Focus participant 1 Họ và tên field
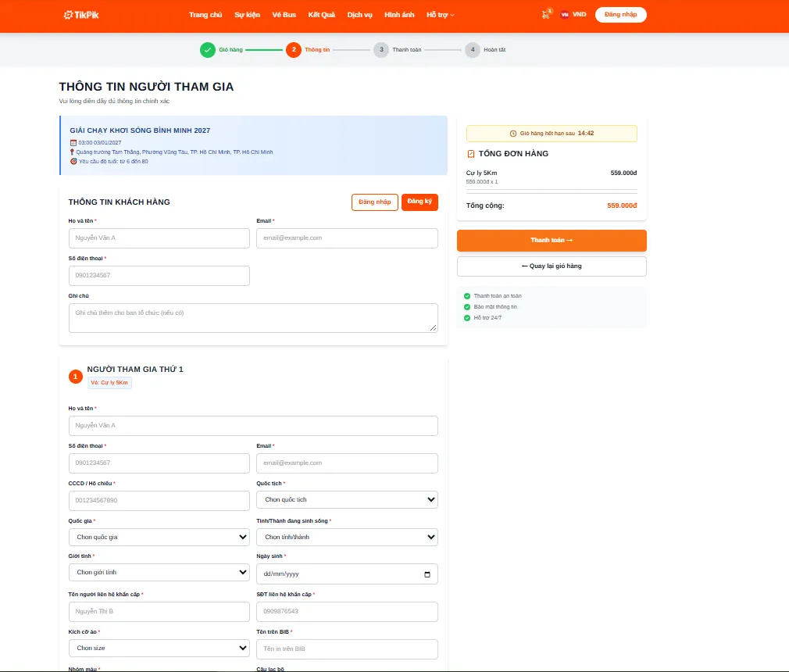The image size is (789, 672). [253, 426]
